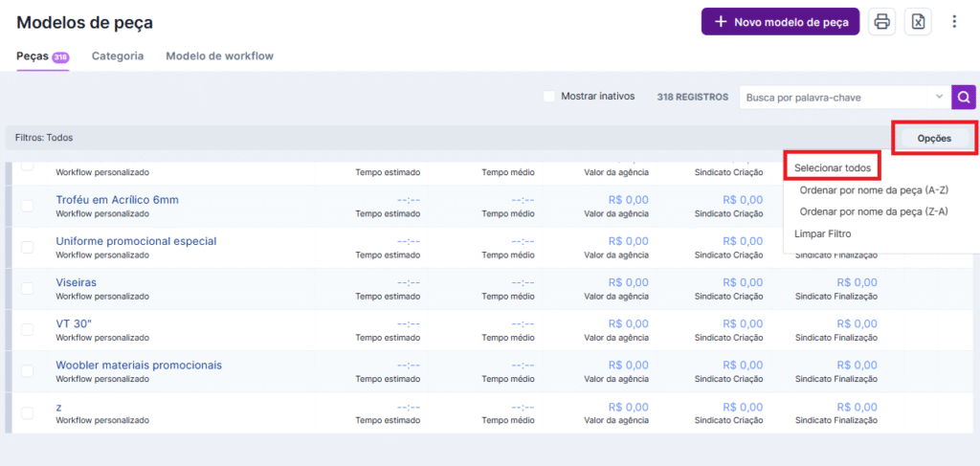Choose Ordenar por nome da peça (A-Z)
980x466 pixels.
[874, 189]
